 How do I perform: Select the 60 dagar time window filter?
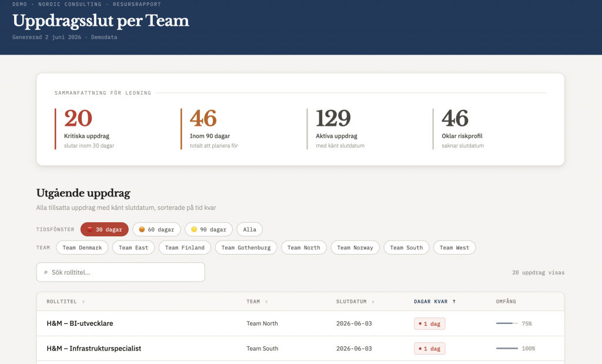tap(156, 229)
